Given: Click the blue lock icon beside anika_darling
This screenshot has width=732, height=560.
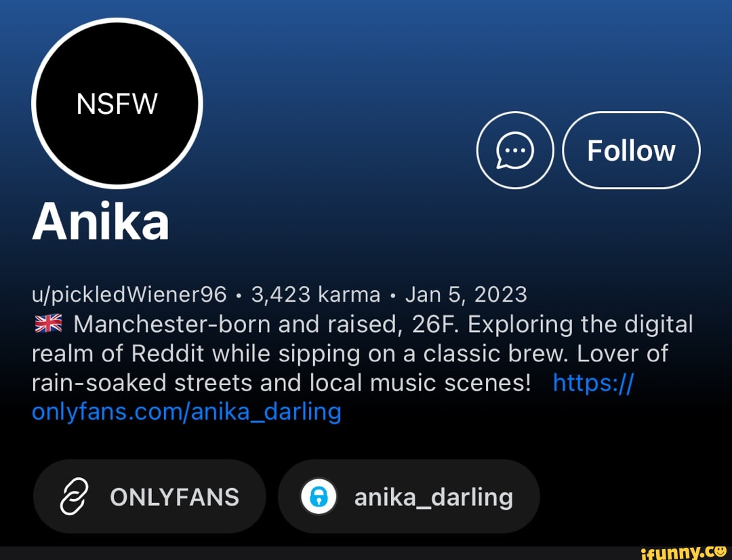Looking at the screenshot, I should [x=319, y=497].
